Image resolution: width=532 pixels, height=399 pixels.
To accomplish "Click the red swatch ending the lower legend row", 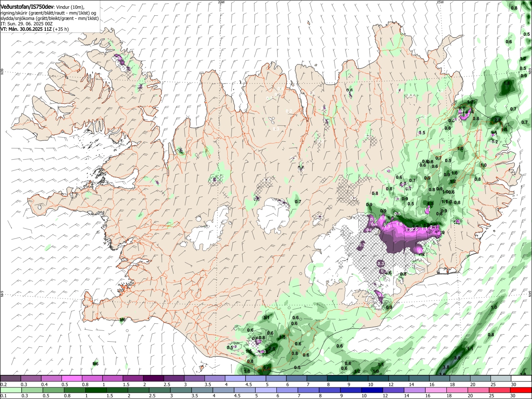I will coord(521,390).
